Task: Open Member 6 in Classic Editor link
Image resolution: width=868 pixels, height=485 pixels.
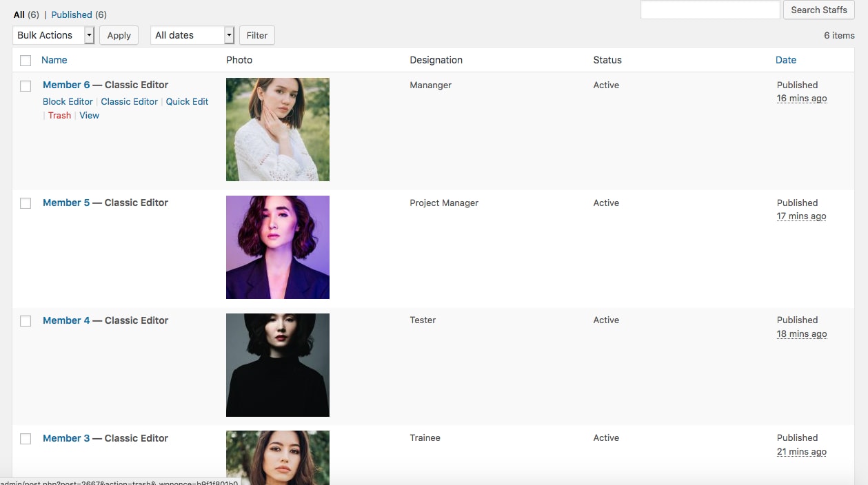Action: (129, 101)
